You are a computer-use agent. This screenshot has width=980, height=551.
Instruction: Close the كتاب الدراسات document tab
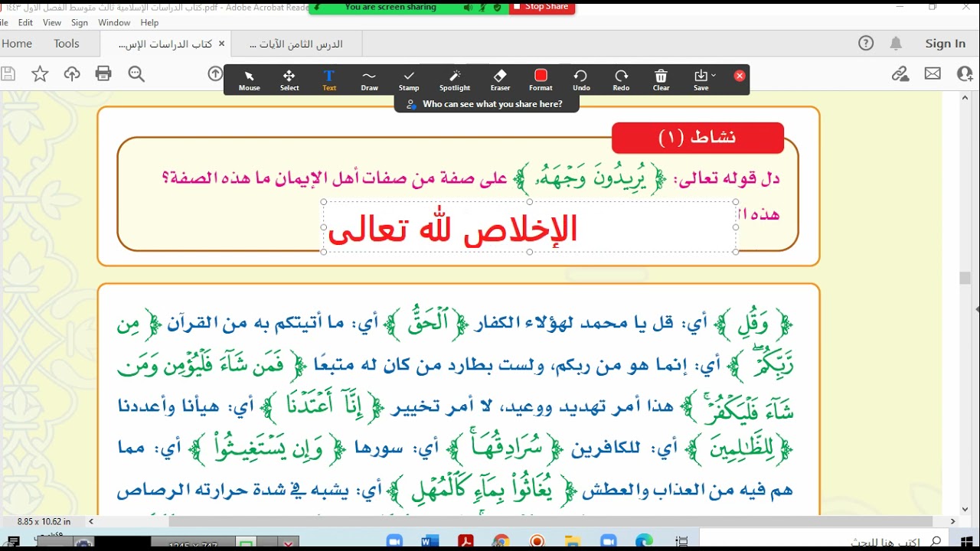[222, 44]
